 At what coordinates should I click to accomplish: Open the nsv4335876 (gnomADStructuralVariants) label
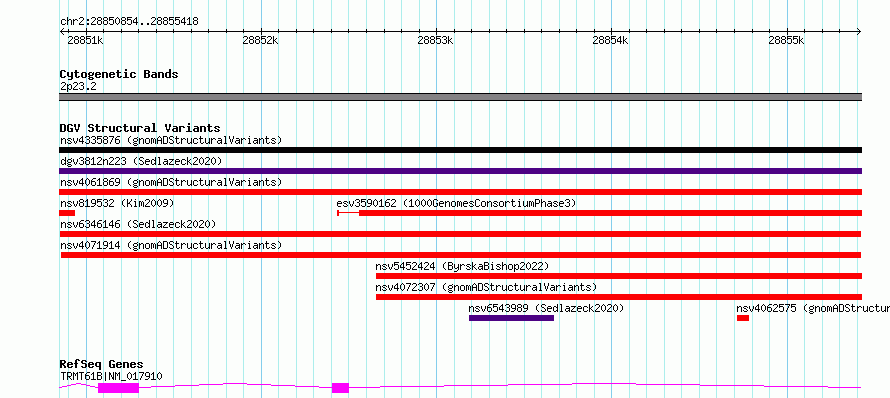coord(171,140)
